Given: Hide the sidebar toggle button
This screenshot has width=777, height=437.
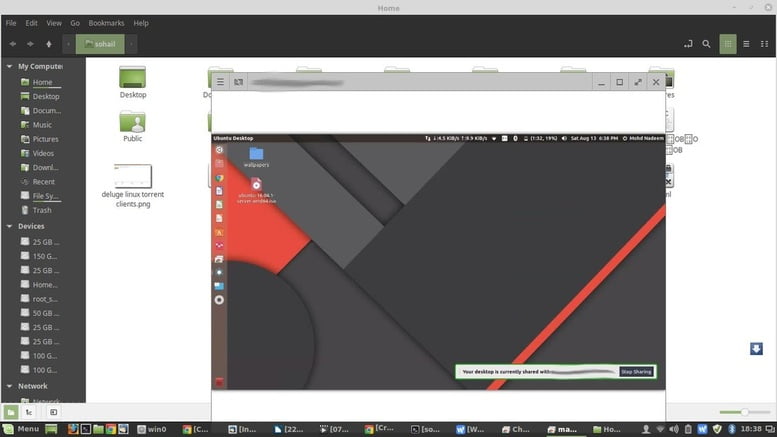Looking at the screenshot, I should click(x=54, y=412).
